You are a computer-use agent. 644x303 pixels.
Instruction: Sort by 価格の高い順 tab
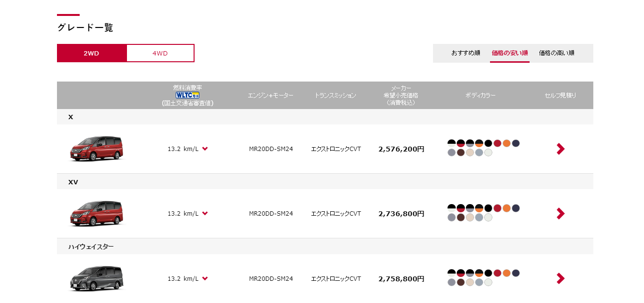557,53
